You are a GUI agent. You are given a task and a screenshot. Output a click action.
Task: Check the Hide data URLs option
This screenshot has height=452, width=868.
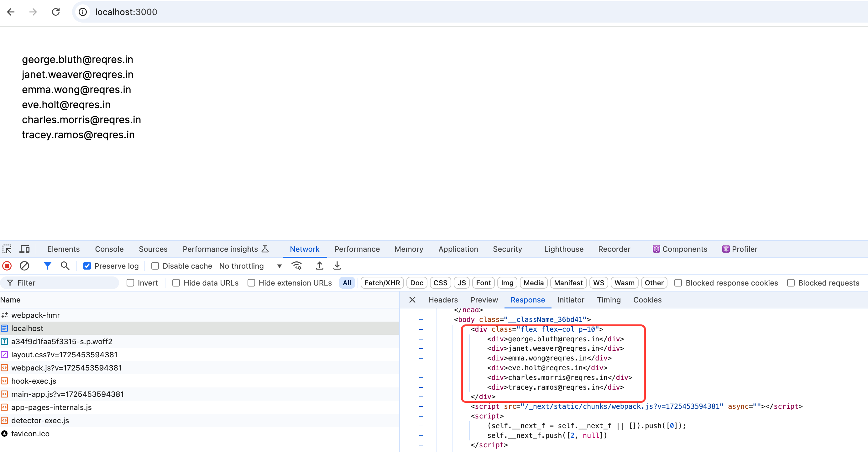tap(176, 283)
